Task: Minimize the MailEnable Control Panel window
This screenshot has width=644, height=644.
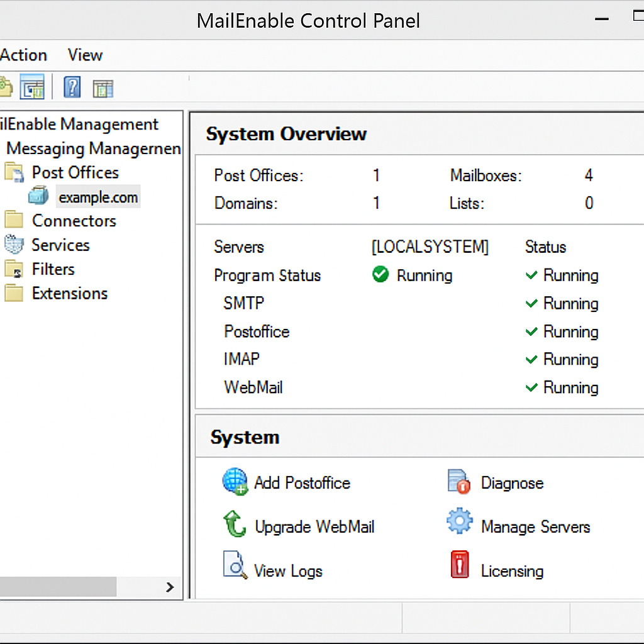Action: (x=602, y=19)
